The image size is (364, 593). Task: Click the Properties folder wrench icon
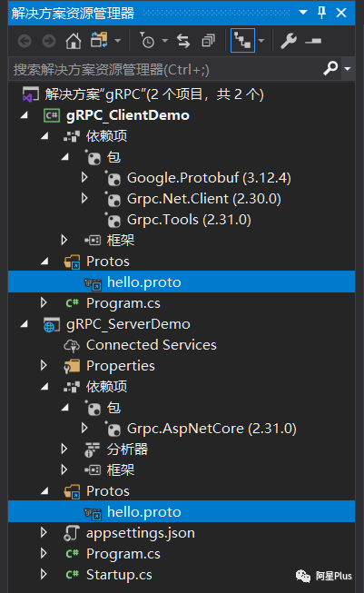point(72,366)
